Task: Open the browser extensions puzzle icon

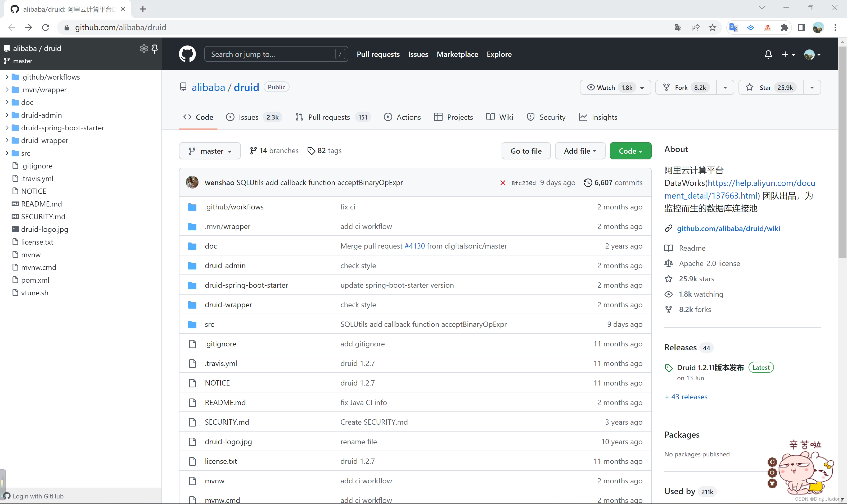Action: click(784, 28)
